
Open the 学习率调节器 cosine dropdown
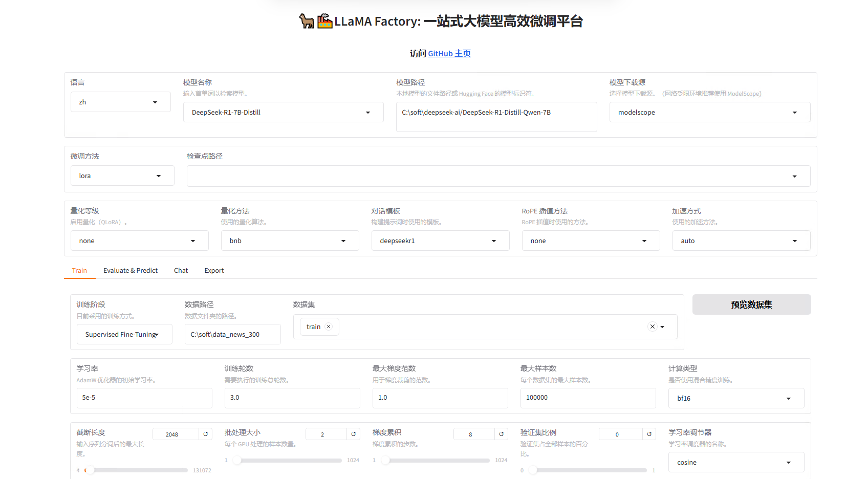[x=736, y=462]
